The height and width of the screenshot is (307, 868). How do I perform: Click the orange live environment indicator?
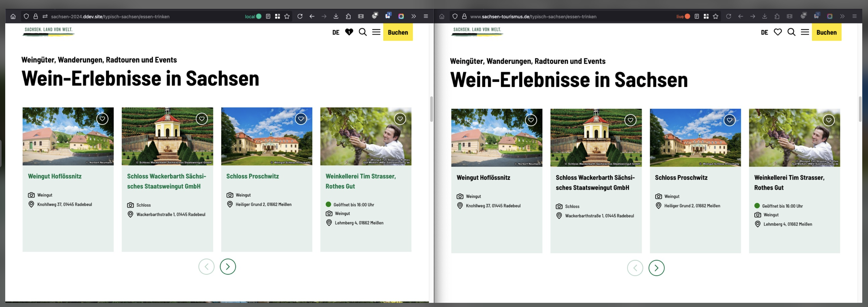[x=683, y=16]
